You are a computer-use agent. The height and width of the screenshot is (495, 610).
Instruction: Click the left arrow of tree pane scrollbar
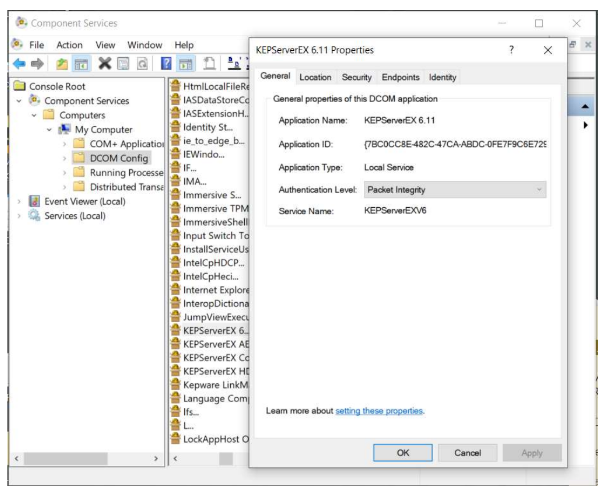coord(16,458)
